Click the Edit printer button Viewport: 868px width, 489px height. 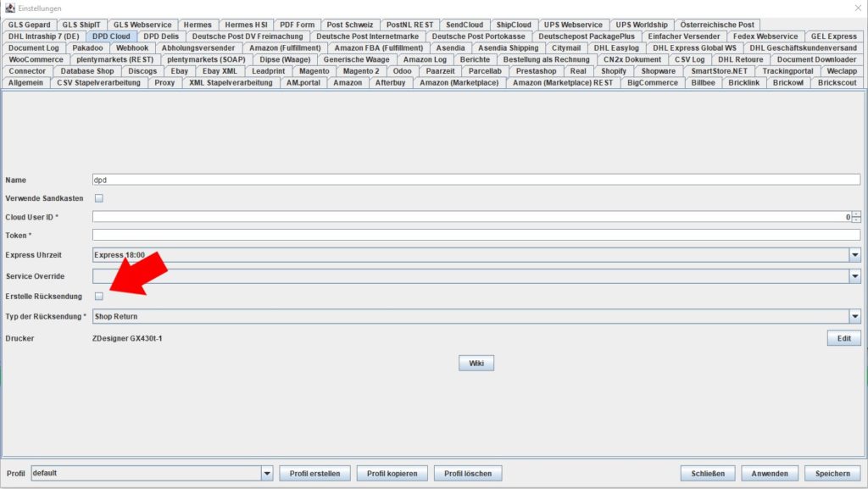(843, 338)
